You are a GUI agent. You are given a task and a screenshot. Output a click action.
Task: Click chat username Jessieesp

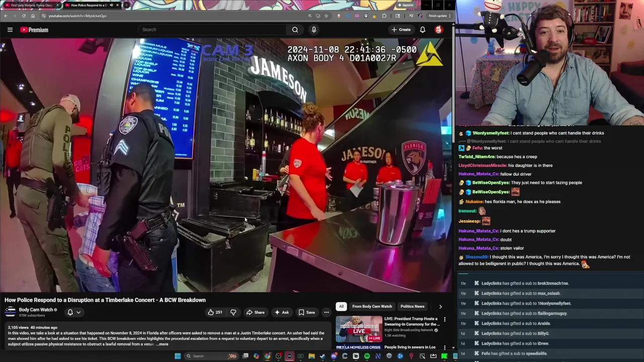pyautogui.click(x=469, y=221)
